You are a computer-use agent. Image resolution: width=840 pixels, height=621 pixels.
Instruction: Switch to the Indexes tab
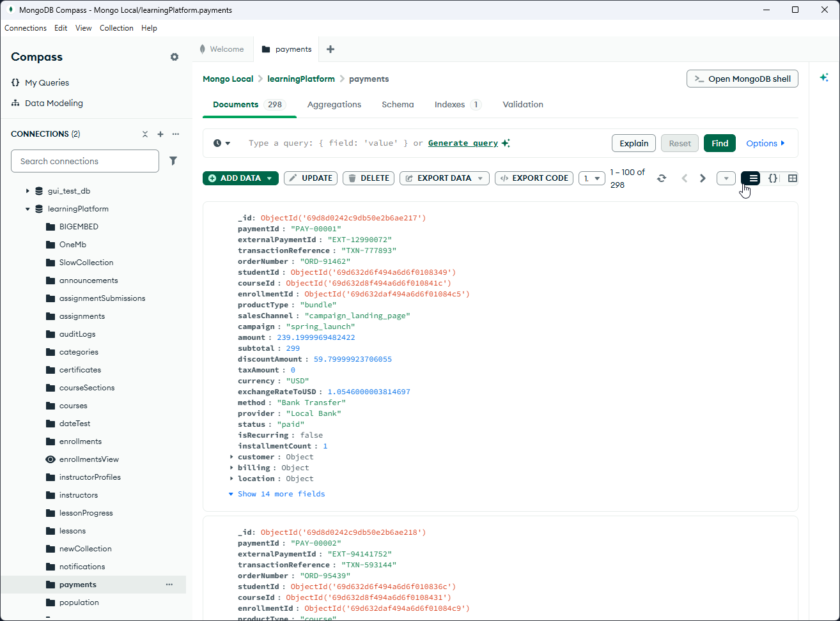click(x=458, y=104)
